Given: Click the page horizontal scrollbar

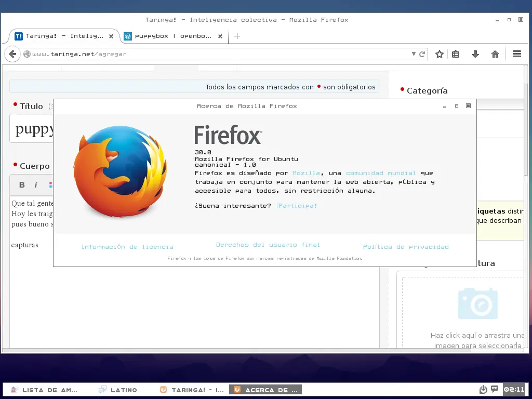Looking at the screenshot, I should [x=236, y=350].
